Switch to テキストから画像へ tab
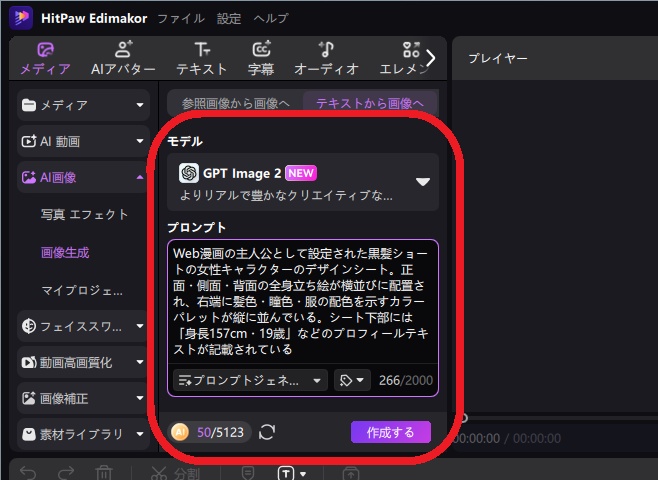The height and width of the screenshot is (480, 658). [370, 103]
